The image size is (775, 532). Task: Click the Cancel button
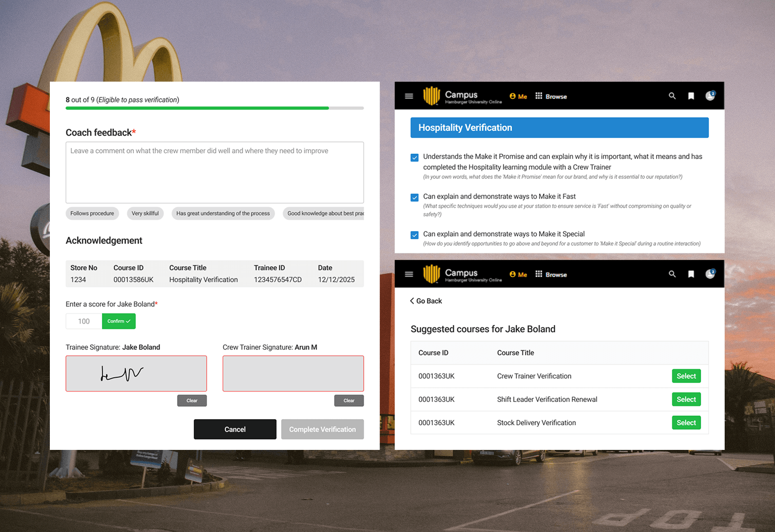coord(235,429)
